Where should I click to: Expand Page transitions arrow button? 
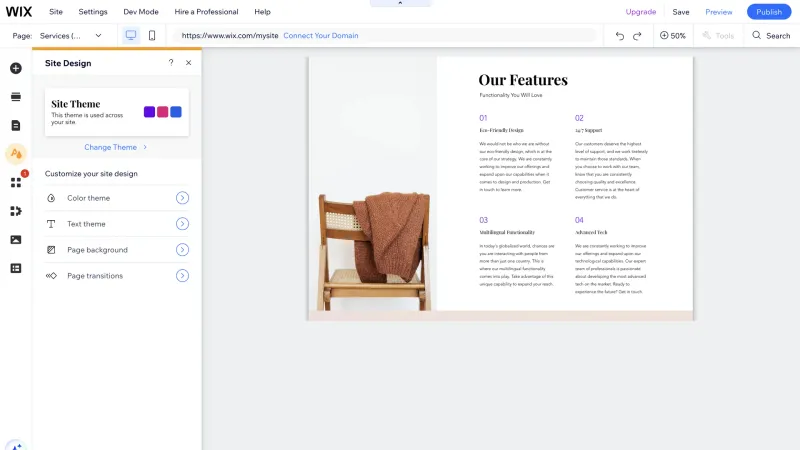[x=182, y=276]
